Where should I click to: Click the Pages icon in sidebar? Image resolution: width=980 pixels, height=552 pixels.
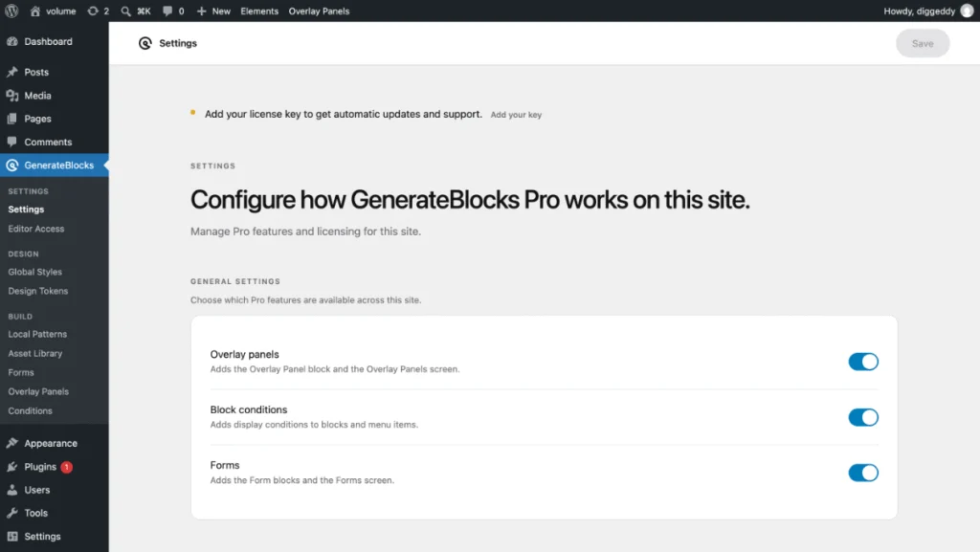12,119
